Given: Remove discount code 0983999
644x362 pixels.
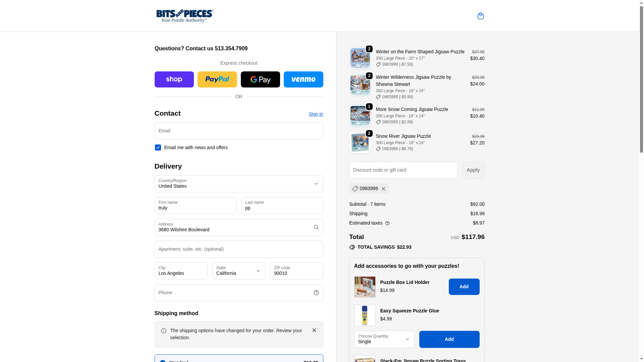Looking at the screenshot, I should [x=383, y=189].
